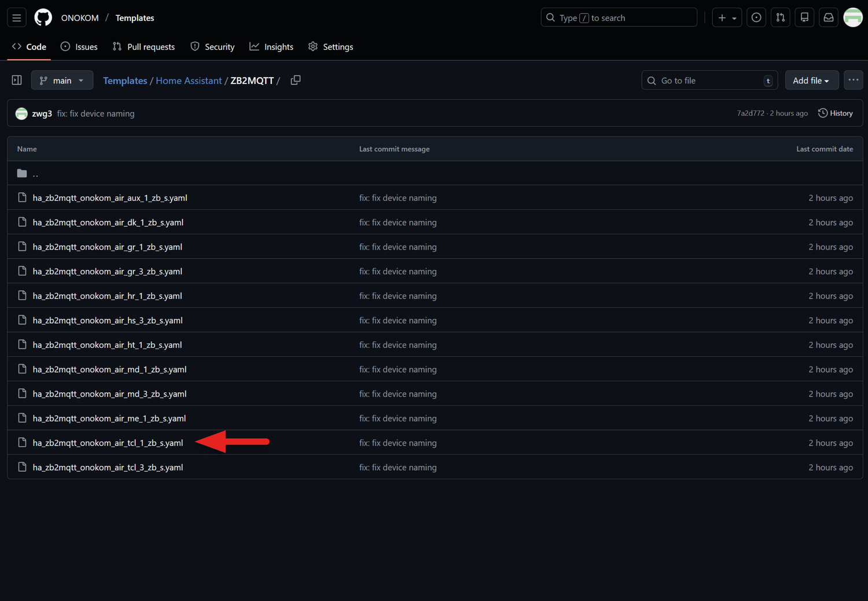Click file icon for air_gr_3 yaml
Viewport: 868px width, 601px height.
(x=22, y=271)
